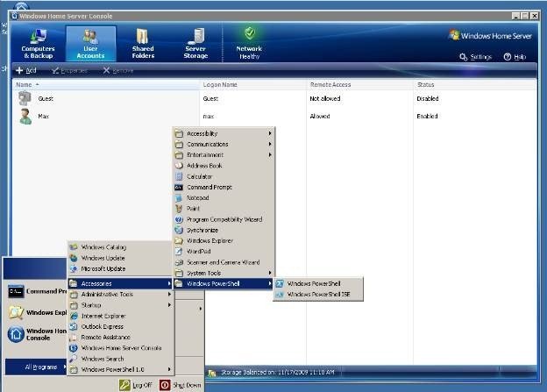Open Windows Home Server Console from programs list

(x=120, y=348)
